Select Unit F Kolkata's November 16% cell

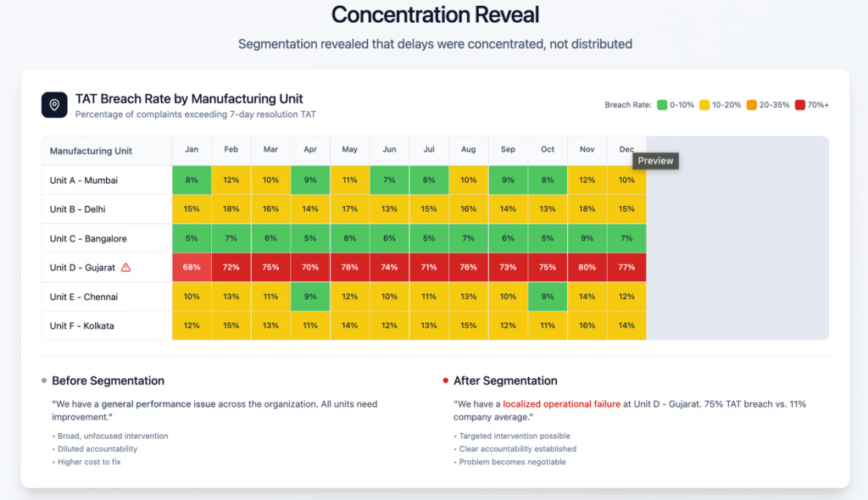(587, 326)
